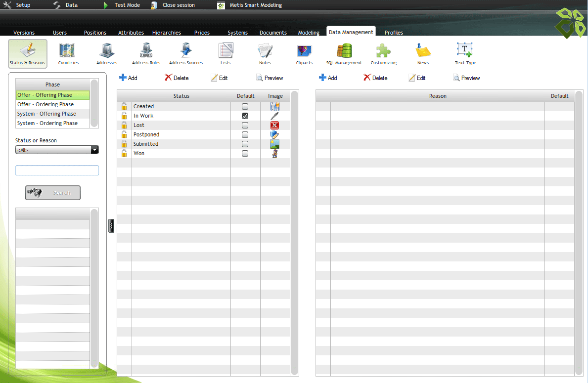This screenshot has height=383, width=588.
Task: Uncheck Default checkbox for In Work
Action: [x=245, y=116]
